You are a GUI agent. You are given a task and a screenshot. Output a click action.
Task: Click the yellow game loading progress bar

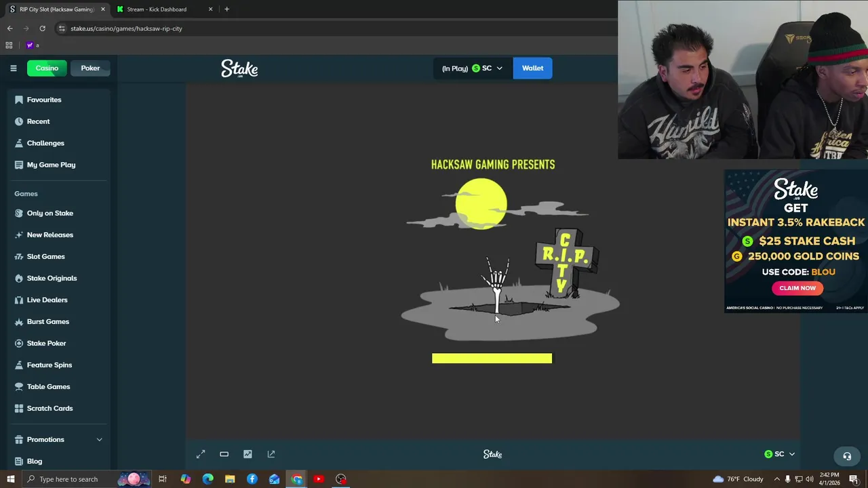pos(492,358)
